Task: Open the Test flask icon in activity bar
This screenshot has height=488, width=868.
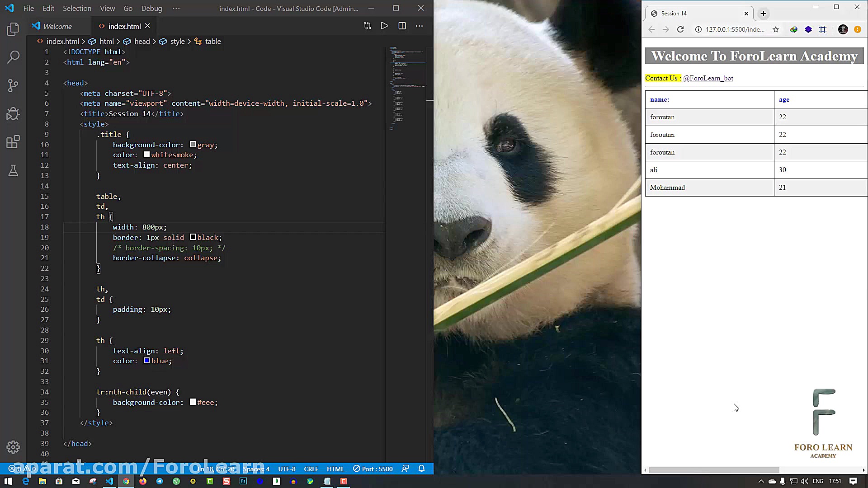Action: coord(13,170)
